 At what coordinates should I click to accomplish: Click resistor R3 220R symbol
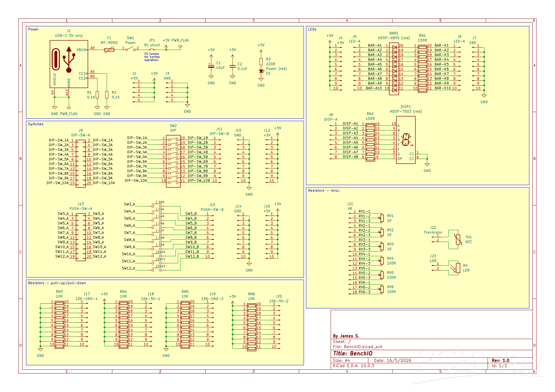coord(261,62)
